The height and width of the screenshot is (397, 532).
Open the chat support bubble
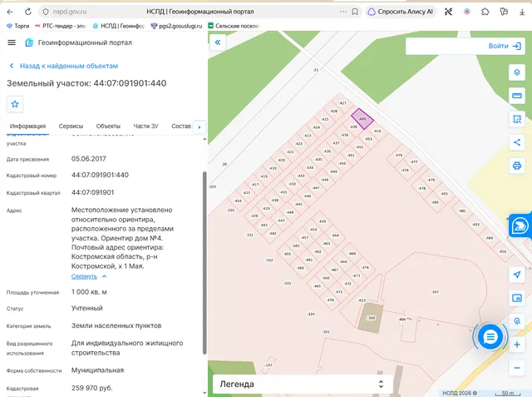pos(490,337)
